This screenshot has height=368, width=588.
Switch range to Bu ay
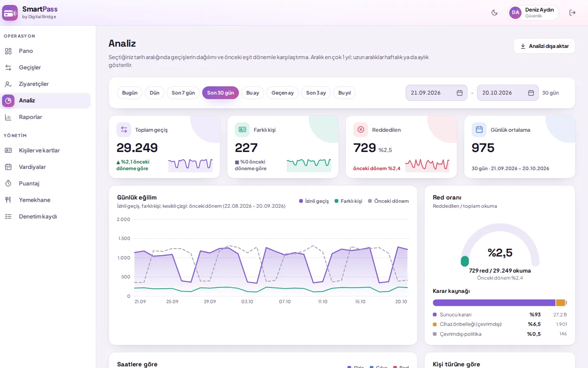point(253,93)
